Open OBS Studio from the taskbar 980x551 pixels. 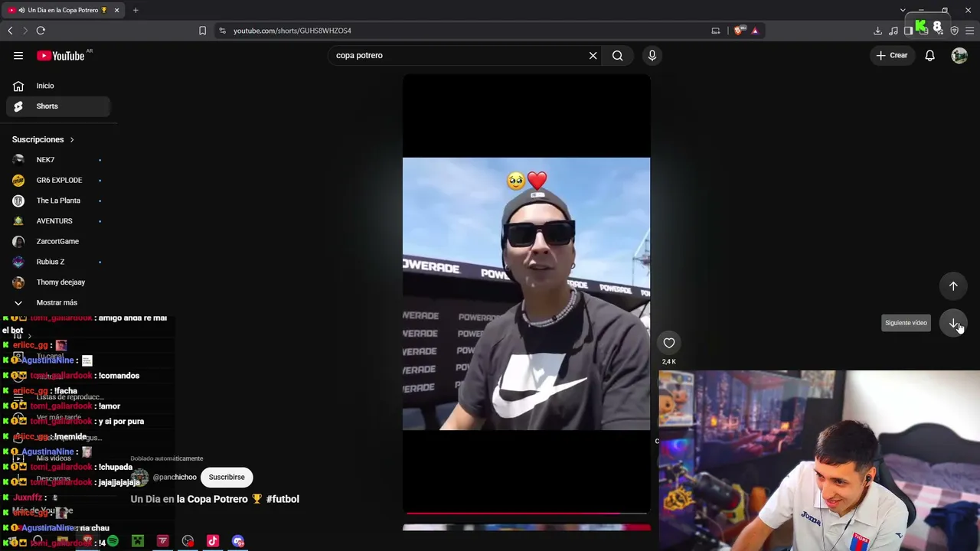[188, 541]
